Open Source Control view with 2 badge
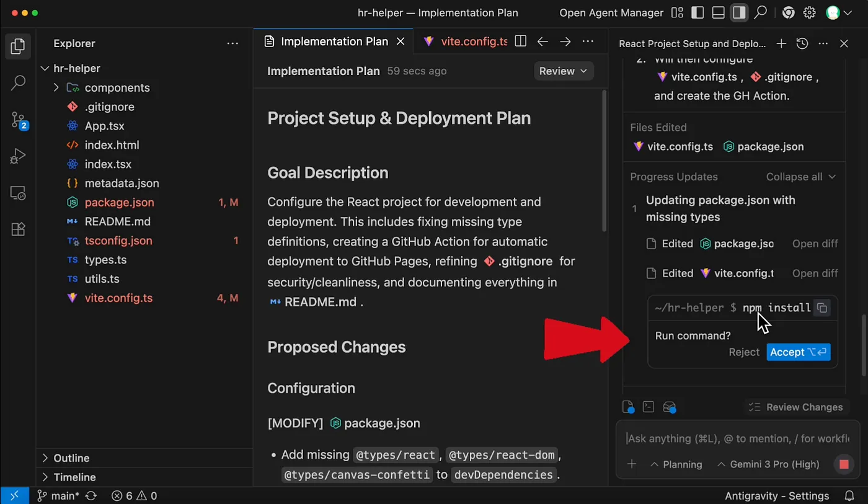868x504 pixels. [x=19, y=120]
